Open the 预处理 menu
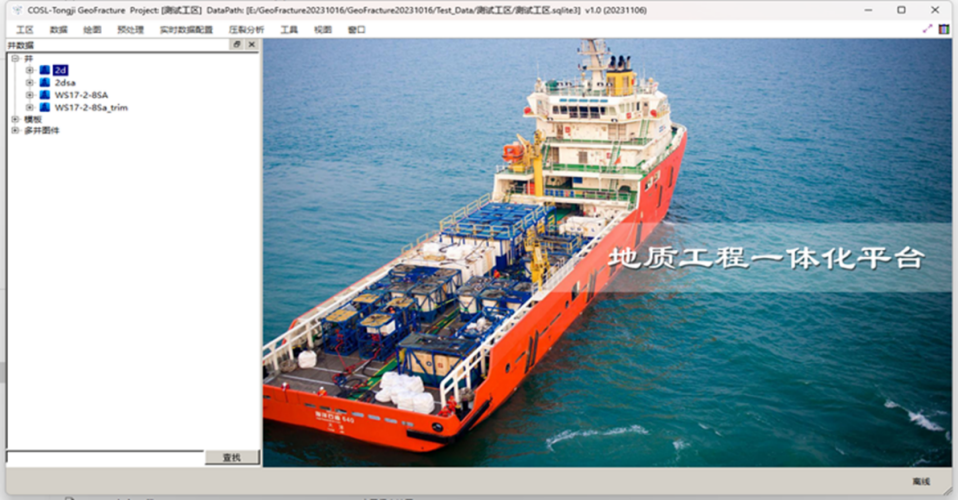 [x=130, y=30]
